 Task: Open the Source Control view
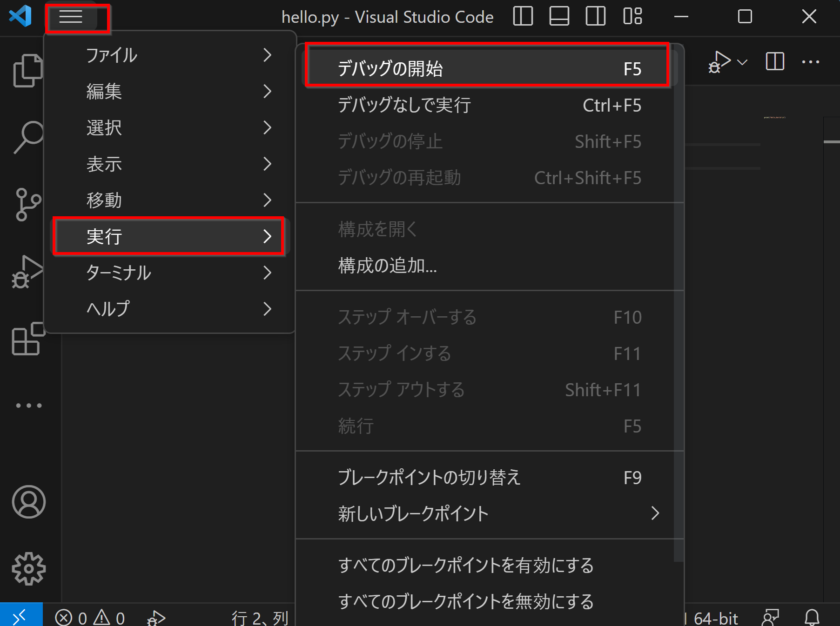[x=28, y=204]
